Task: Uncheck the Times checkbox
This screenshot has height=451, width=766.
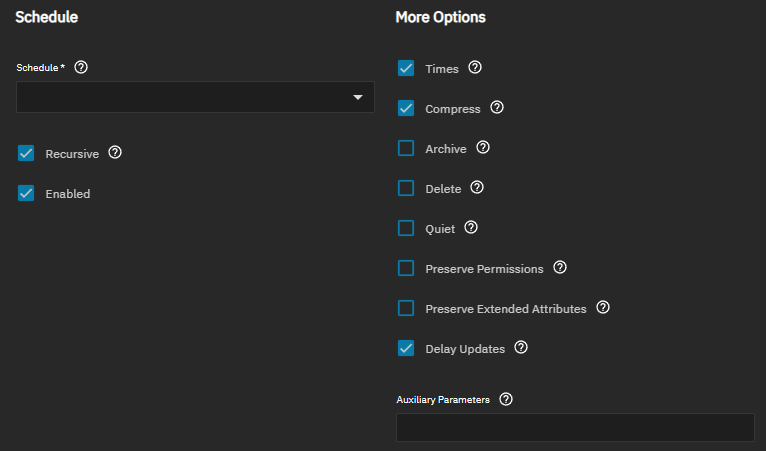Action: point(406,68)
